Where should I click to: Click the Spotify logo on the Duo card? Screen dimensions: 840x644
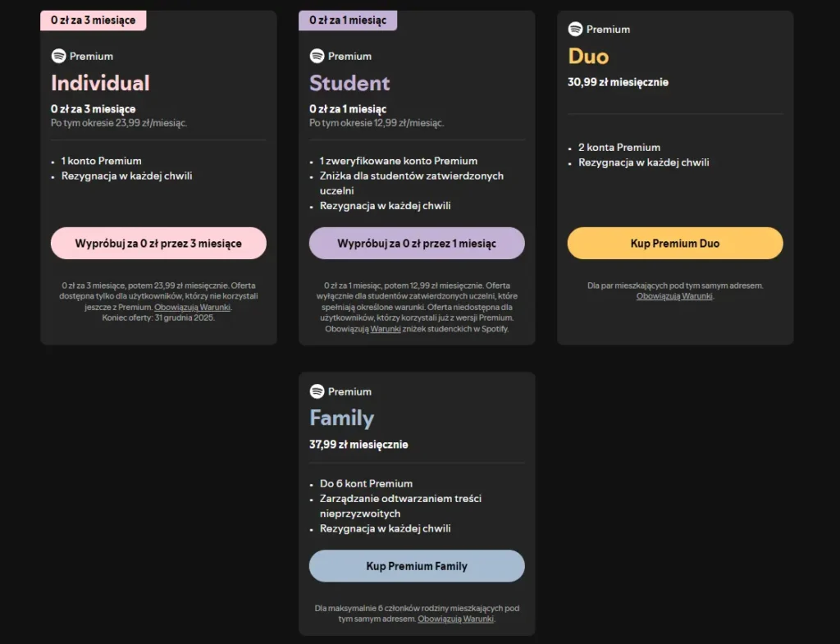coord(575,29)
